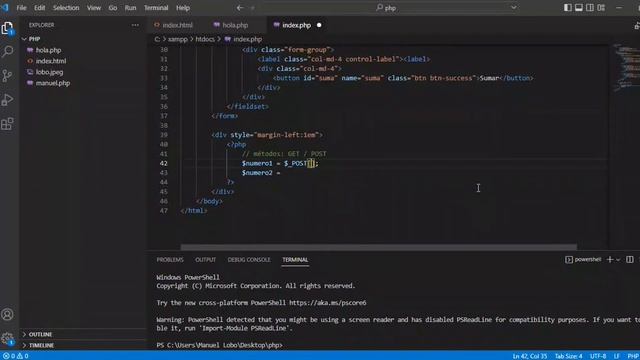Collapse the PHP folder in Explorer
The height and width of the screenshot is (360, 640).
tap(24, 39)
